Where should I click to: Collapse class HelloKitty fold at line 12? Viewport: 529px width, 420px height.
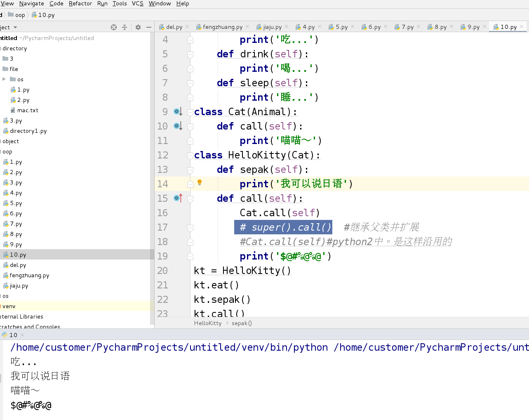coord(190,155)
